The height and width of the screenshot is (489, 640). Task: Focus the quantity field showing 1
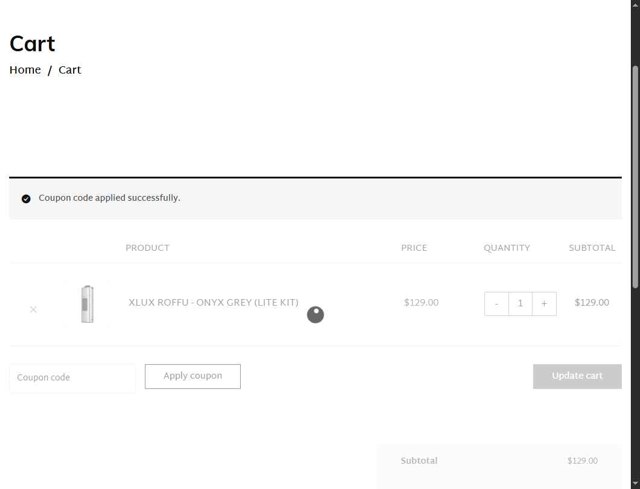pyautogui.click(x=520, y=304)
